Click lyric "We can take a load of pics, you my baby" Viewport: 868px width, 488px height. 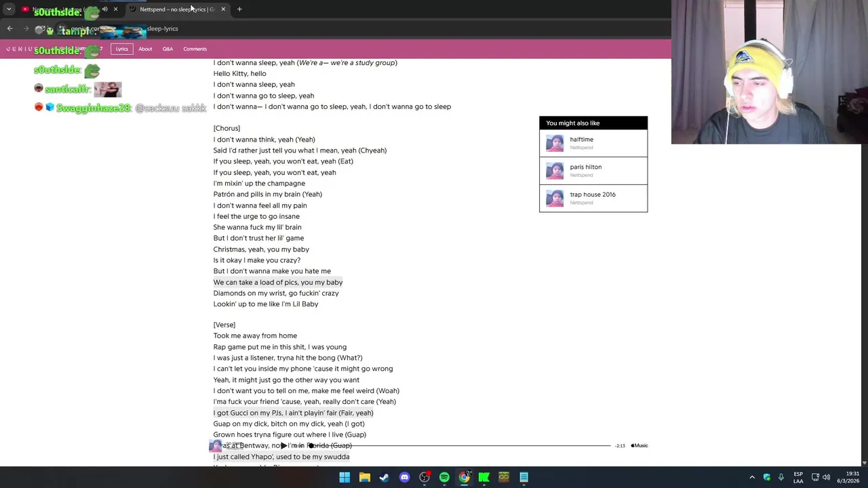[278, 282]
